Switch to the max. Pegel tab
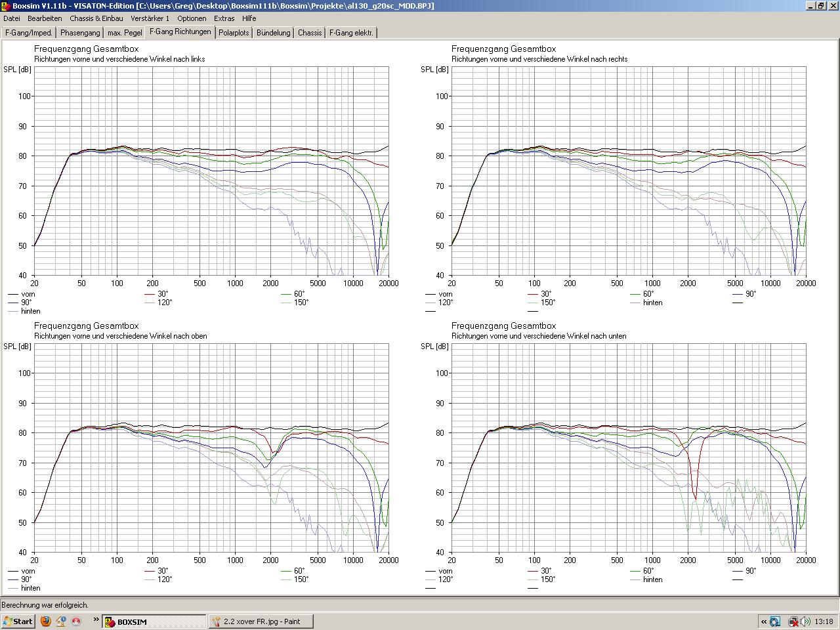The width and height of the screenshot is (840, 630). (125, 33)
